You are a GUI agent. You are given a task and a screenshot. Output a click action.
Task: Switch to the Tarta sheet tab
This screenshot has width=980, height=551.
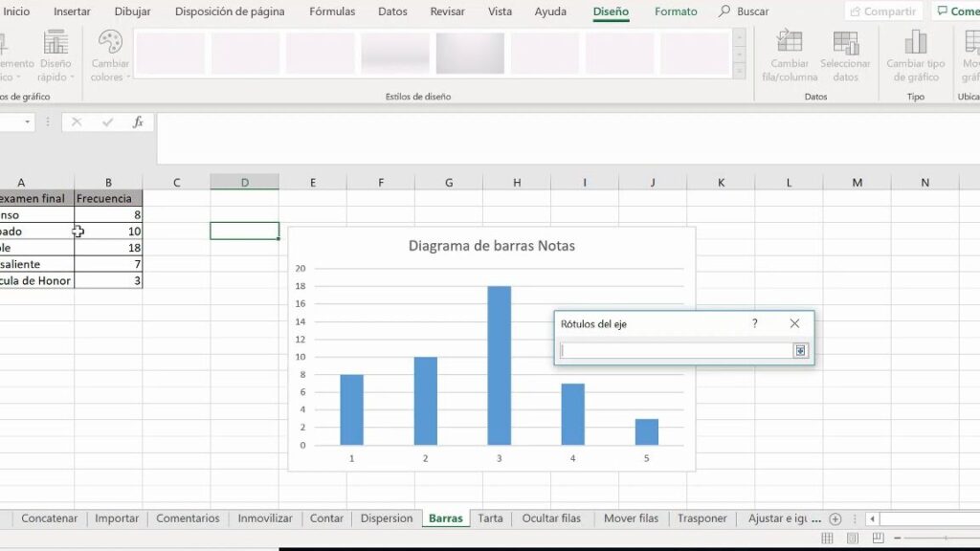490,518
